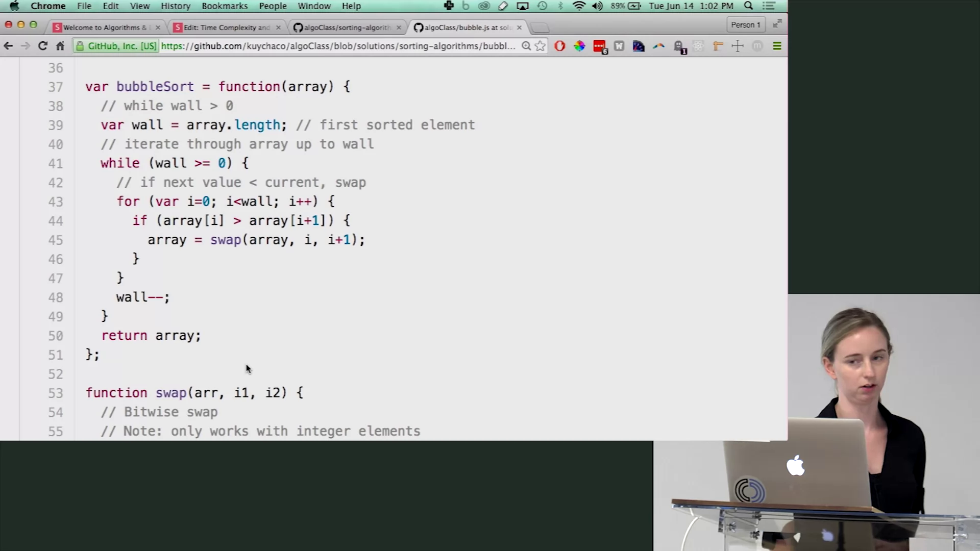This screenshot has width=980, height=551.
Task: Open the Bookmarks menu in Chrome menu bar
Action: coord(224,6)
